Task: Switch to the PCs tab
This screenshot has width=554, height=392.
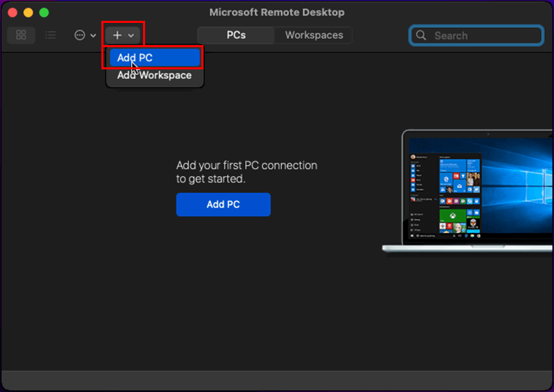Action: click(236, 35)
